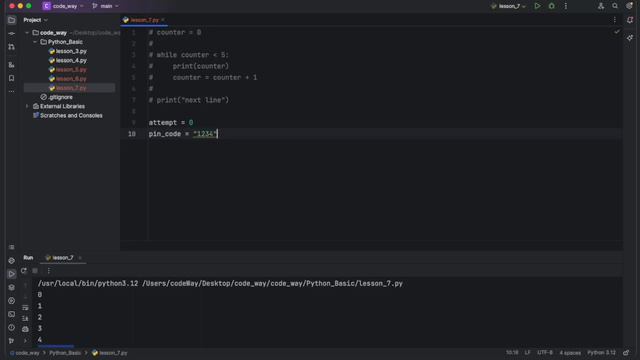The image size is (640, 360).
Task: Run lesson_7 with the green play button
Action: (x=538, y=6)
